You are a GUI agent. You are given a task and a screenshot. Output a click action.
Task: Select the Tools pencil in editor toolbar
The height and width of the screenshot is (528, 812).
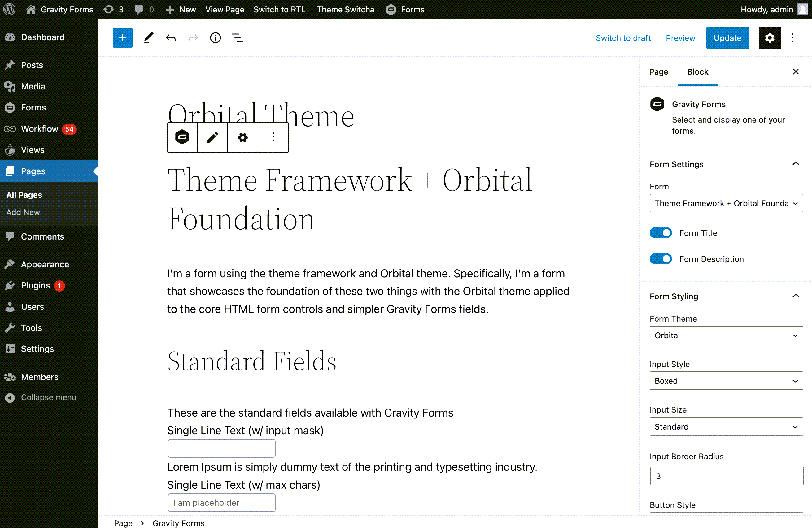point(148,37)
